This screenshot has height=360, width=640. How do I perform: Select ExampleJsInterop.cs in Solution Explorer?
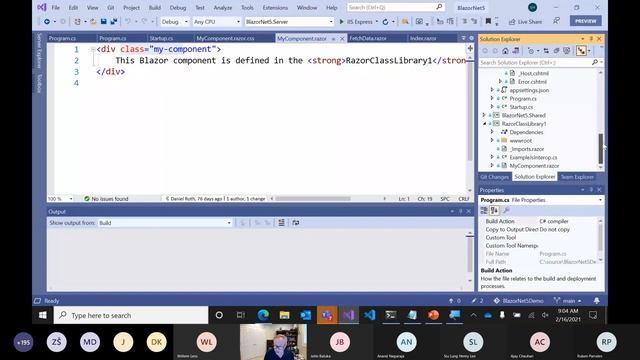coord(533,157)
